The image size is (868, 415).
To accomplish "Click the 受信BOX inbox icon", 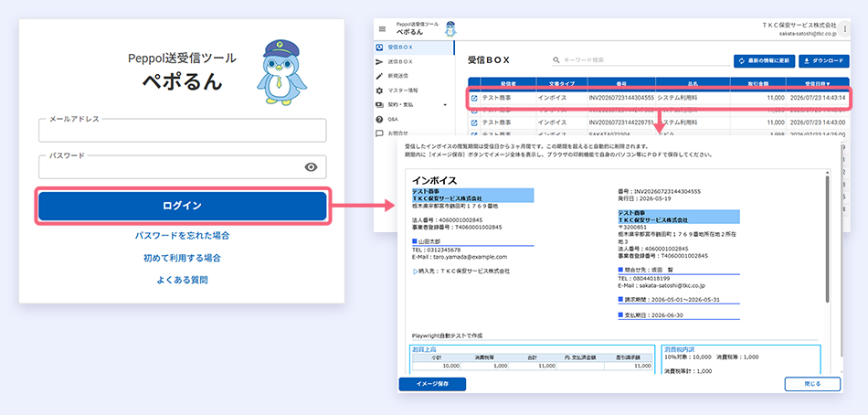I will [379, 48].
